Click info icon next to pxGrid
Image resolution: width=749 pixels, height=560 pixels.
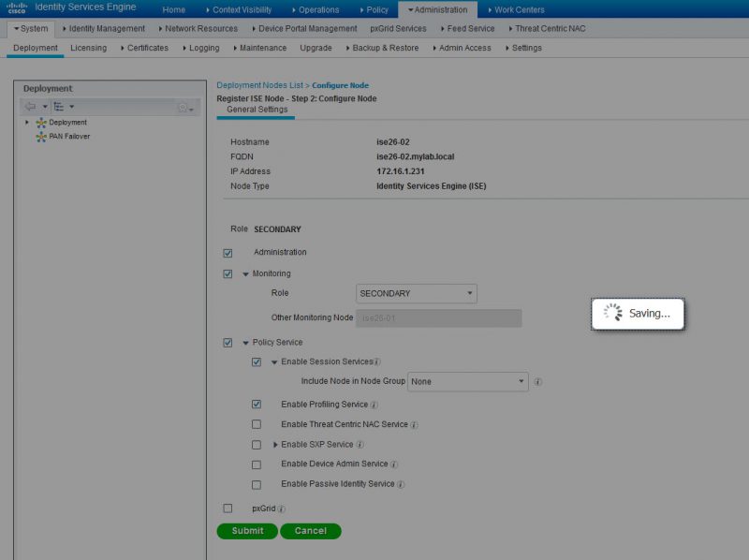coord(281,508)
